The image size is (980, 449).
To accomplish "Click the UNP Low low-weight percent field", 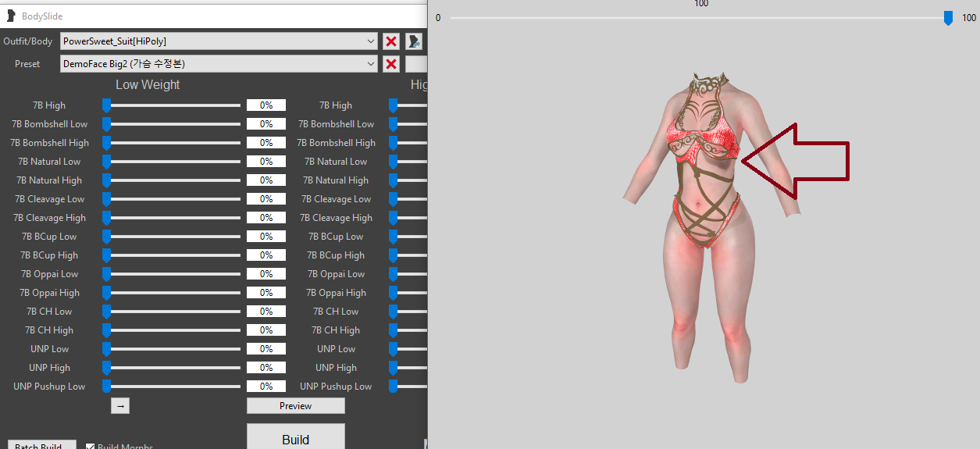I will 266,349.
